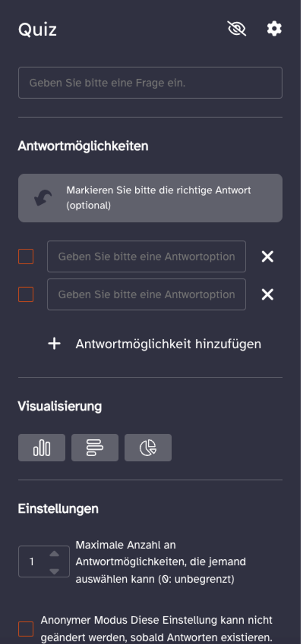Click the maximum answers number field
The height and width of the screenshot is (644, 301).
pyautogui.click(x=33, y=562)
